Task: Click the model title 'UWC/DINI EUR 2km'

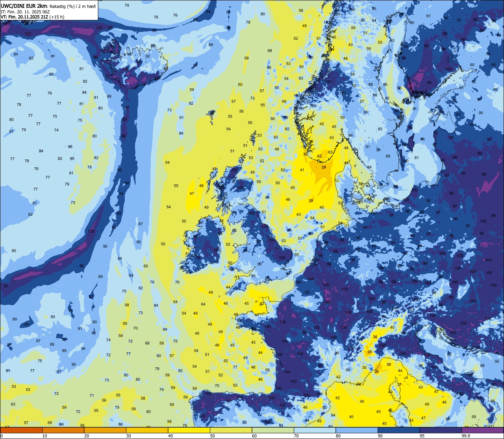Action: tap(24, 6)
